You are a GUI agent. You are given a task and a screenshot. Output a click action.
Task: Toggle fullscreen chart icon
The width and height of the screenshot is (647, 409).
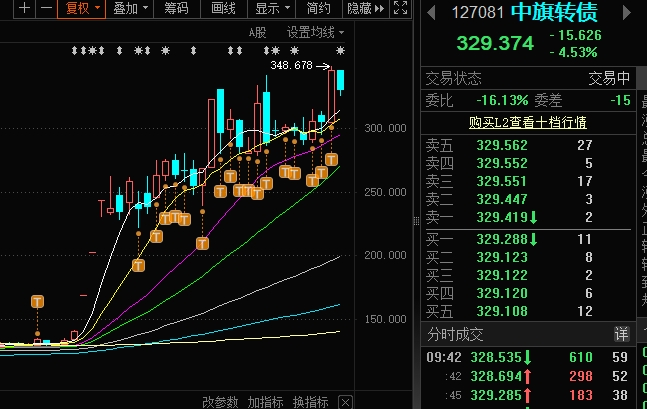click(400, 8)
